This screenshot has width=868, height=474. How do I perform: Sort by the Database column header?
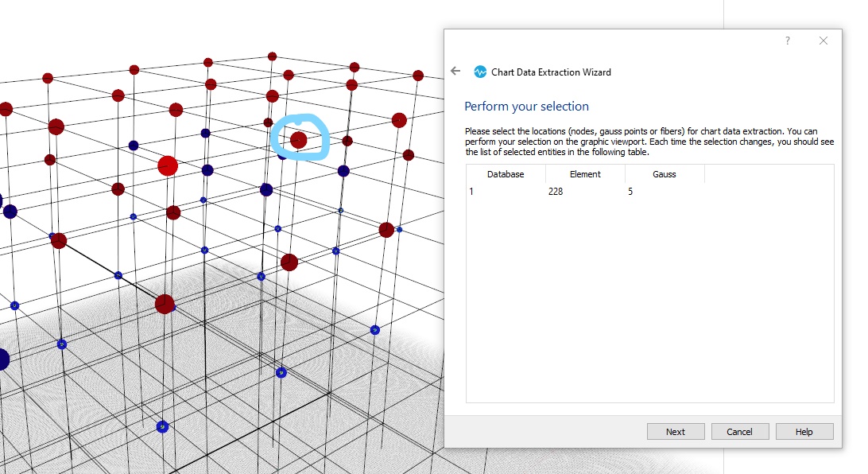pyautogui.click(x=506, y=174)
